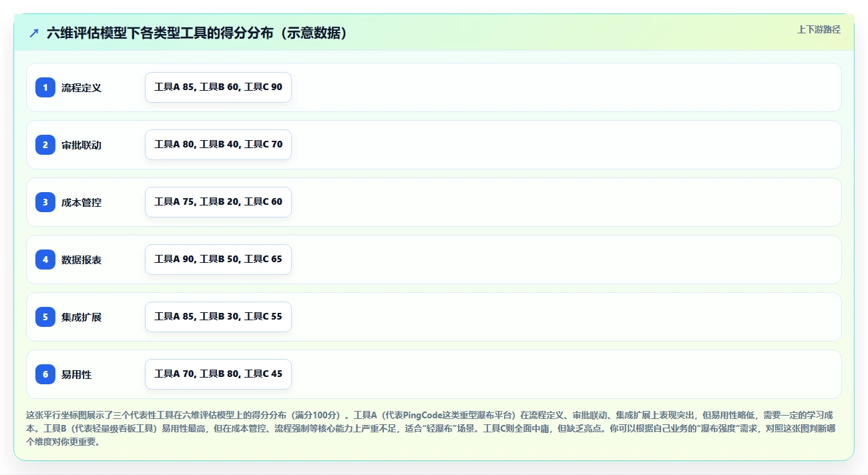Select the 成本管控 row label
868x475 pixels.
click(81, 202)
